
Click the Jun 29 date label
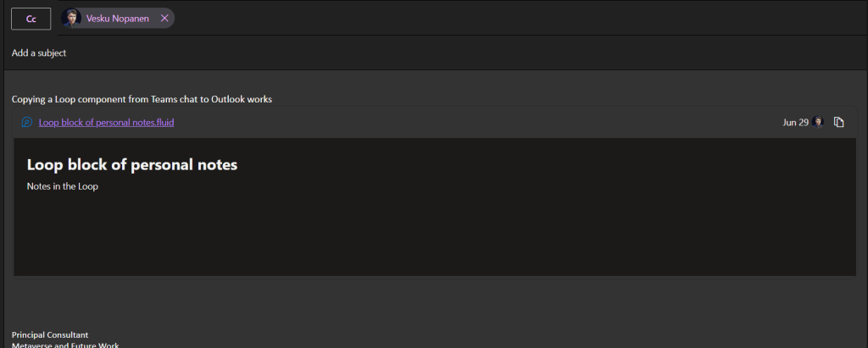tap(795, 122)
